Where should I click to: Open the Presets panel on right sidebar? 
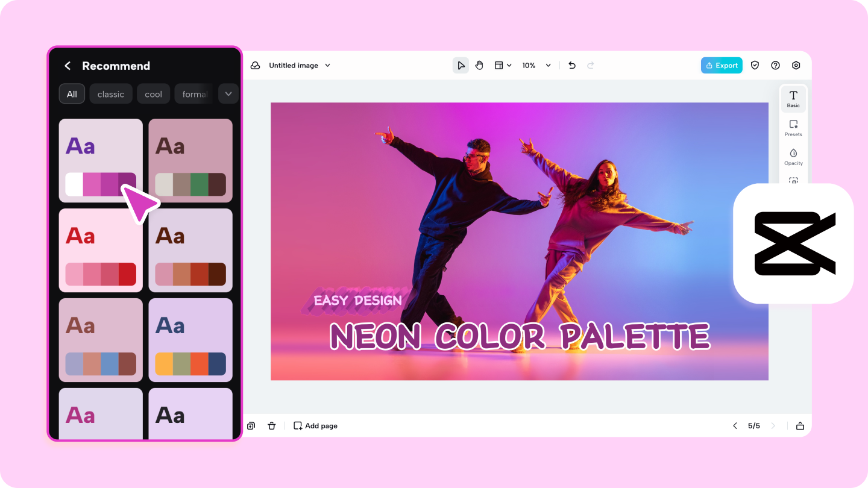793,128
